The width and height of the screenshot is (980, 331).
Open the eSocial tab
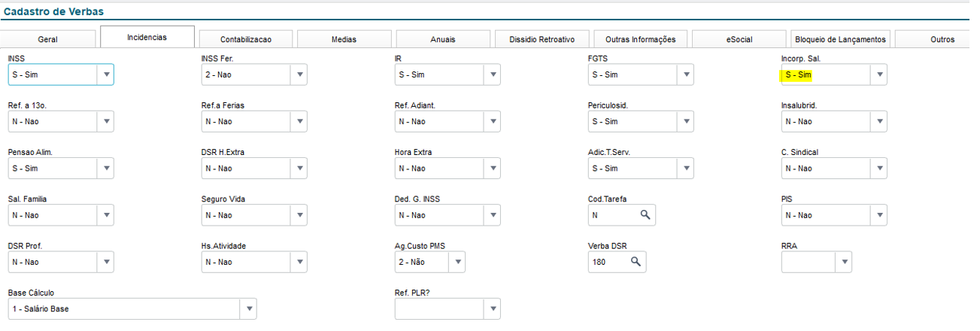[739, 39]
